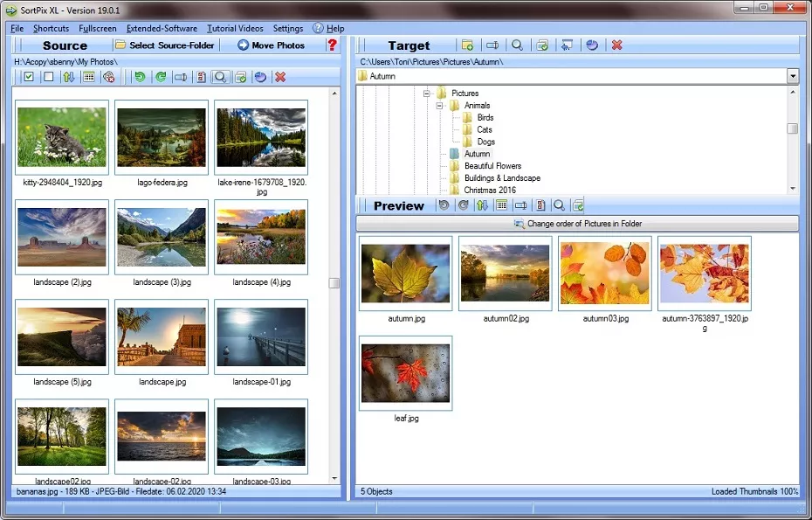Viewport: 812px width, 520px height.
Task: Rotate left using green arrow in Source toolbar
Action: (x=139, y=77)
